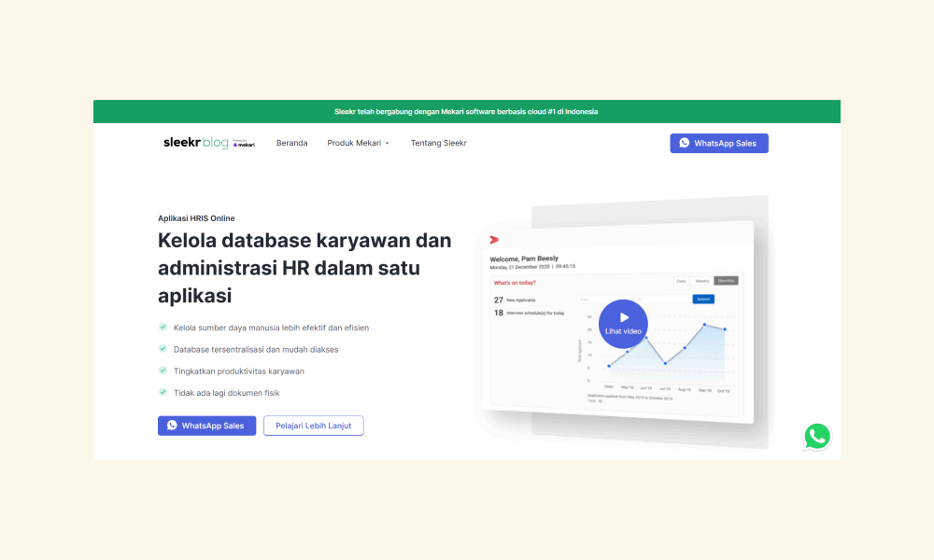This screenshot has width=934, height=560.
Task: Open the floating WhatsApp chat icon
Action: tap(816, 436)
